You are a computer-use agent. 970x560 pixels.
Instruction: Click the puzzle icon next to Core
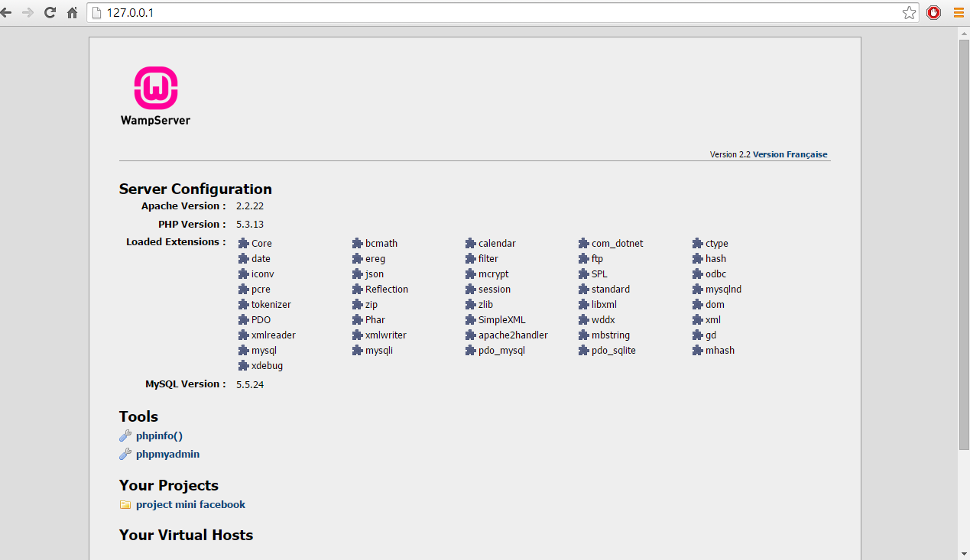(x=244, y=243)
